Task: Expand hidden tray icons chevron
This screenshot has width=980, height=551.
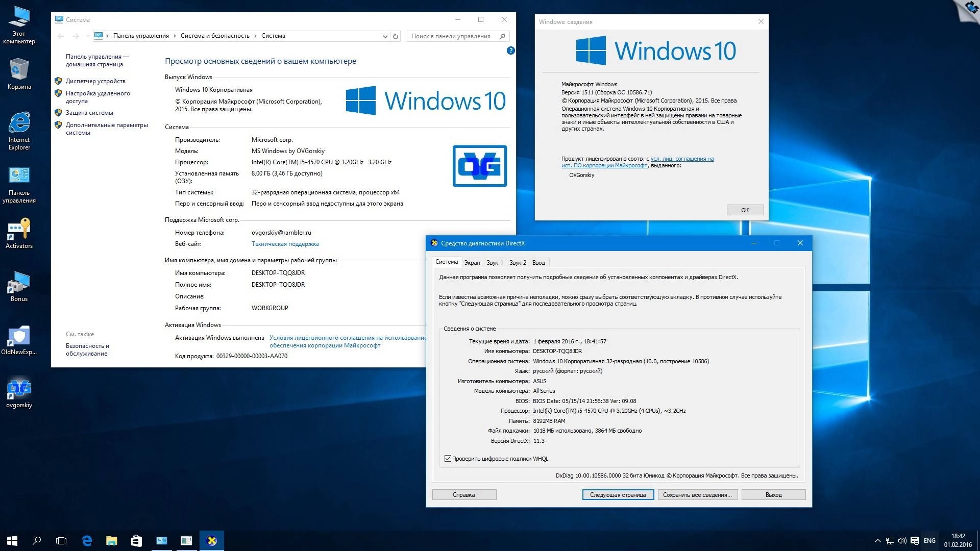Action: (x=878, y=540)
